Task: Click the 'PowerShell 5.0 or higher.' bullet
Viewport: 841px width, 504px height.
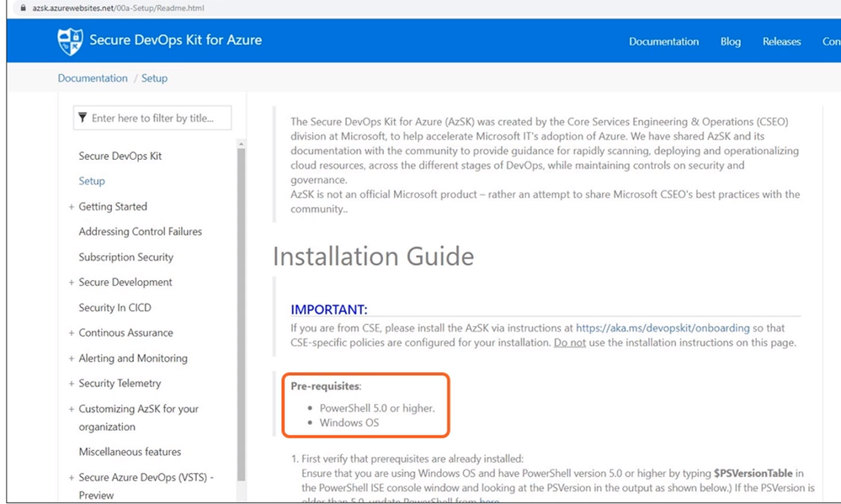Action: 377,408
